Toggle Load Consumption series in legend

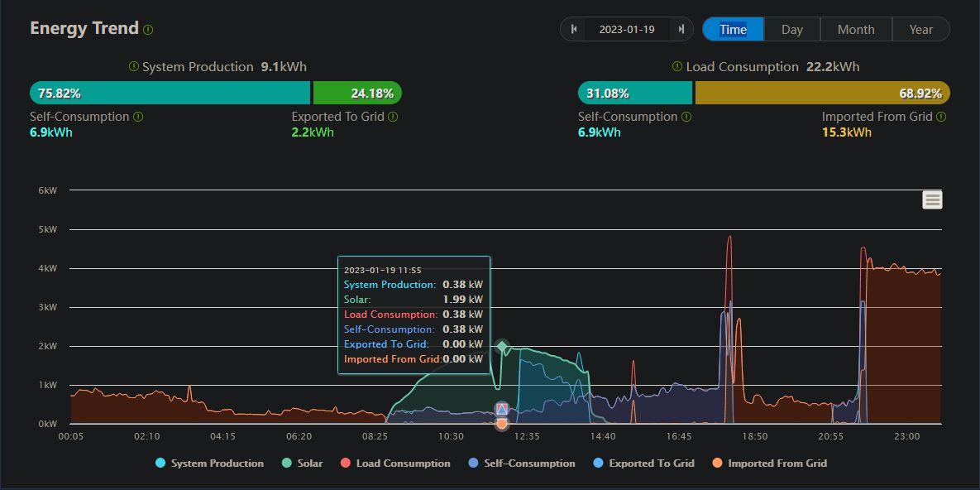(395, 464)
